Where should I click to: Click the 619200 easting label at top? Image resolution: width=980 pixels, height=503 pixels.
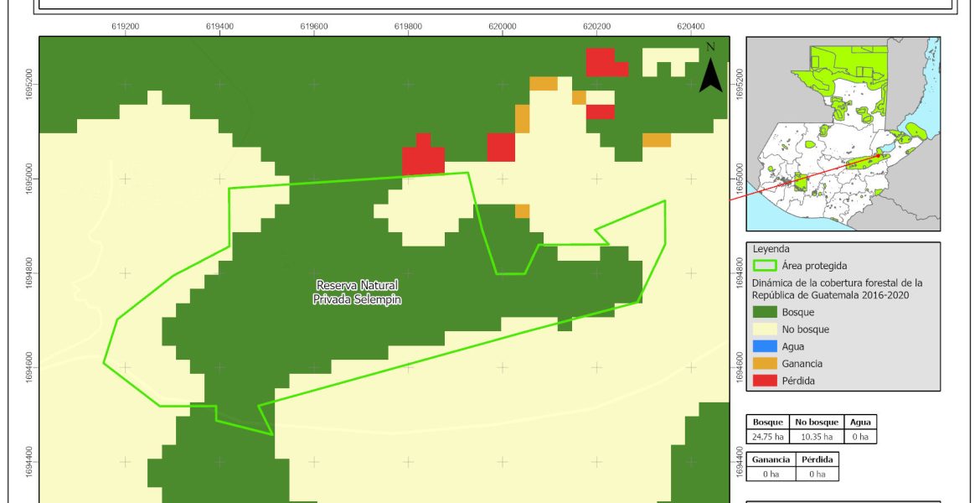click(126, 26)
